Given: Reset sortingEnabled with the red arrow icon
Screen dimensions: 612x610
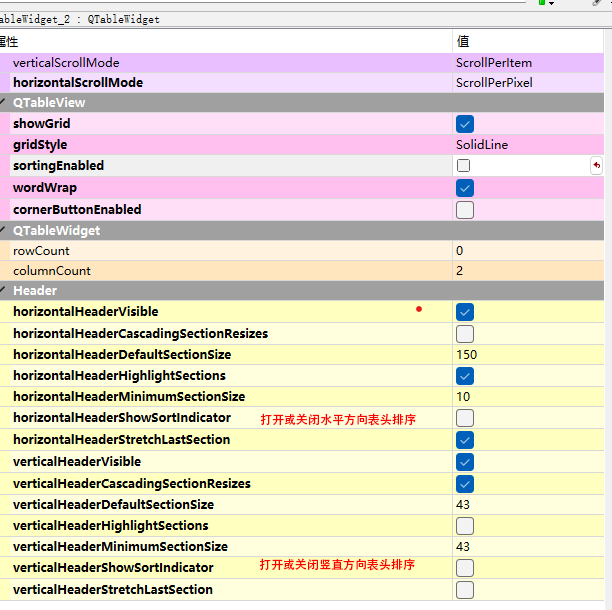Looking at the screenshot, I should pyautogui.click(x=596, y=165).
